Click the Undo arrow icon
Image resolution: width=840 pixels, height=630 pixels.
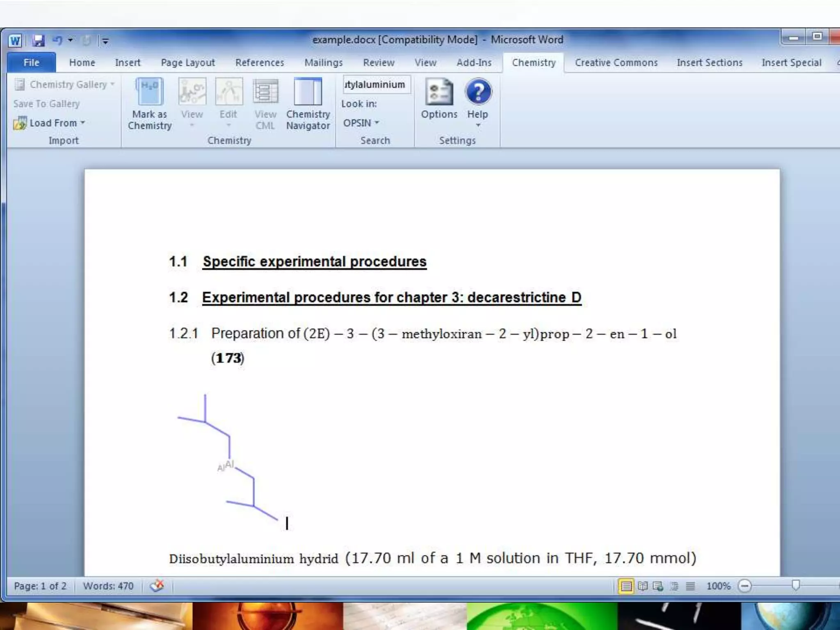click(x=57, y=40)
